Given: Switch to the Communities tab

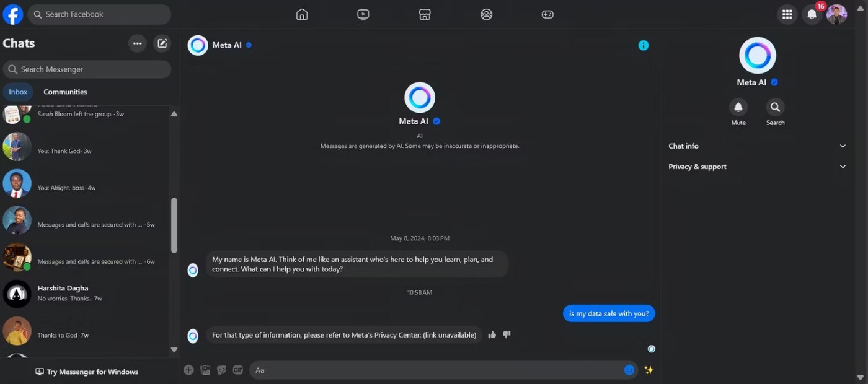Looking at the screenshot, I should 65,92.
